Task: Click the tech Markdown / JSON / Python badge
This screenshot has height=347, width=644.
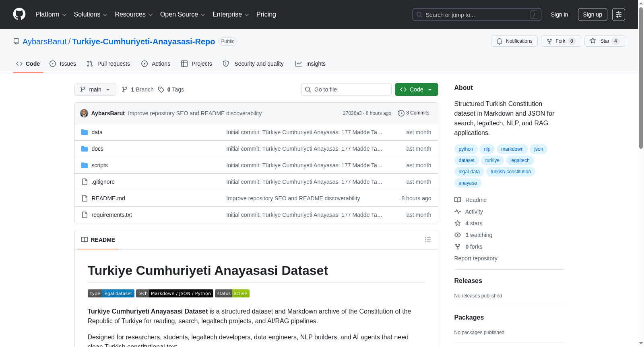Action: (175, 293)
